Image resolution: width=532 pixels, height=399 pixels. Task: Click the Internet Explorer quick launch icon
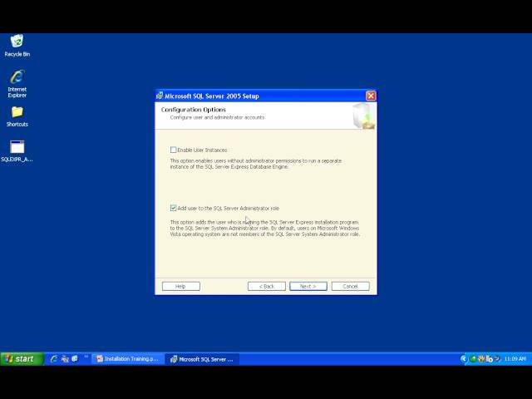pyautogui.click(x=53, y=358)
